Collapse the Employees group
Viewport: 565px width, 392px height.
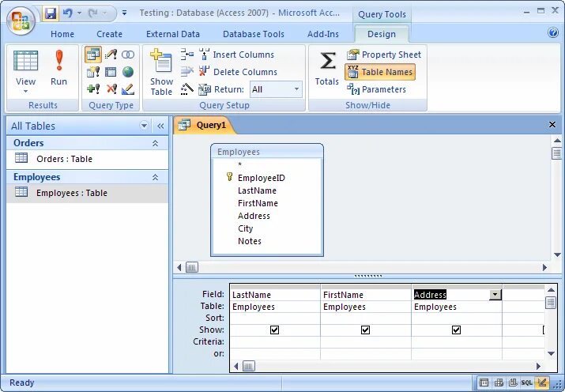pyautogui.click(x=156, y=177)
